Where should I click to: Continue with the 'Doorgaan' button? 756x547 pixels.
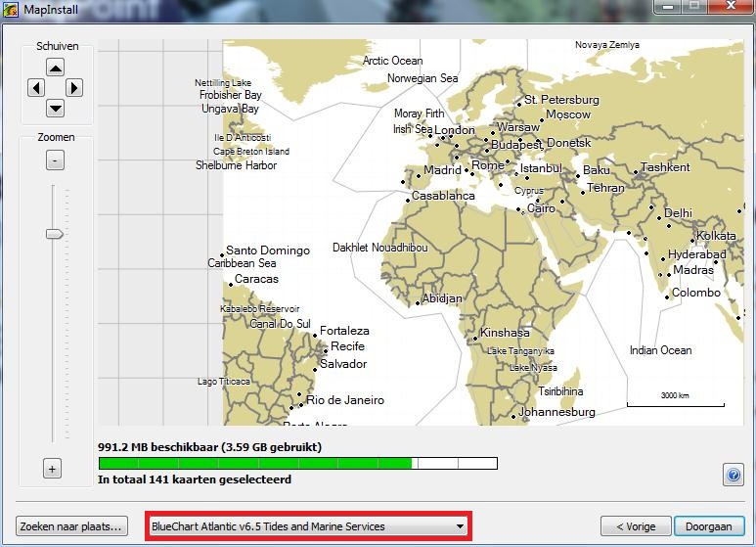pos(709,526)
